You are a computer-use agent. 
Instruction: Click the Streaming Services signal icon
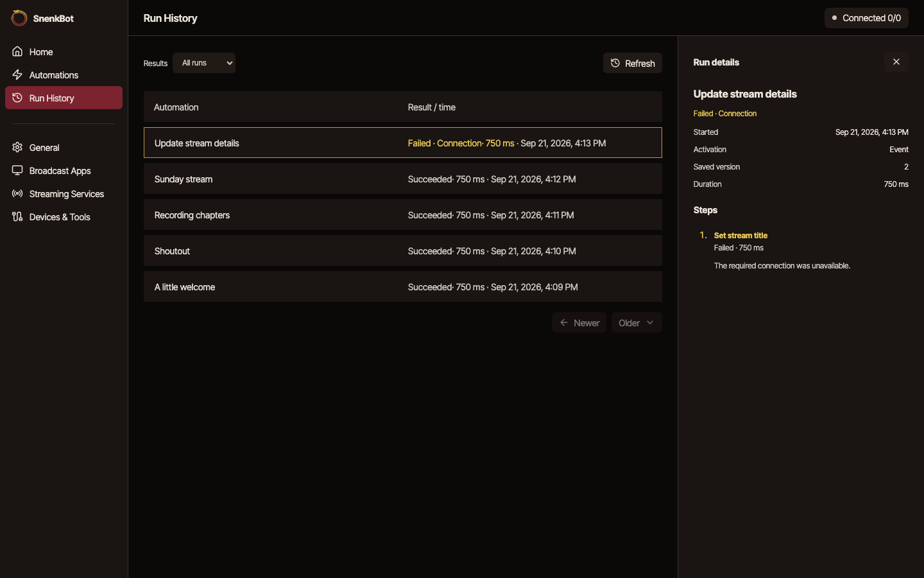click(x=17, y=193)
